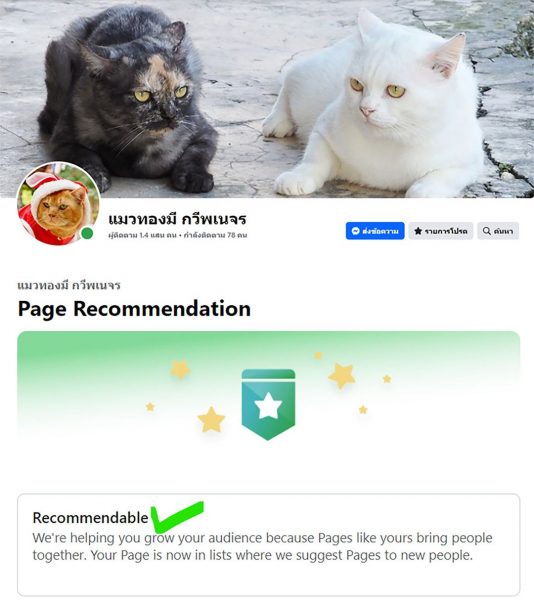The height and width of the screenshot is (600, 534).
Task: Click the green check mark beside Recommendable
Action: click(x=177, y=517)
